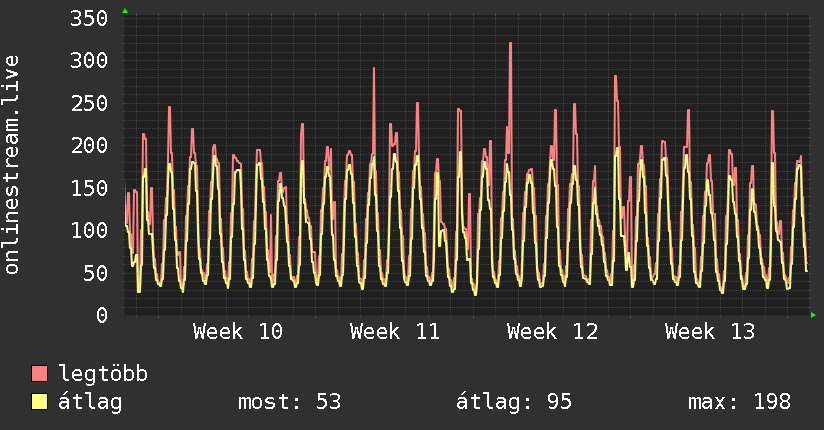Click the pink legtöbb legend swatch
Screen dimensions: 824x430
pos(39,373)
